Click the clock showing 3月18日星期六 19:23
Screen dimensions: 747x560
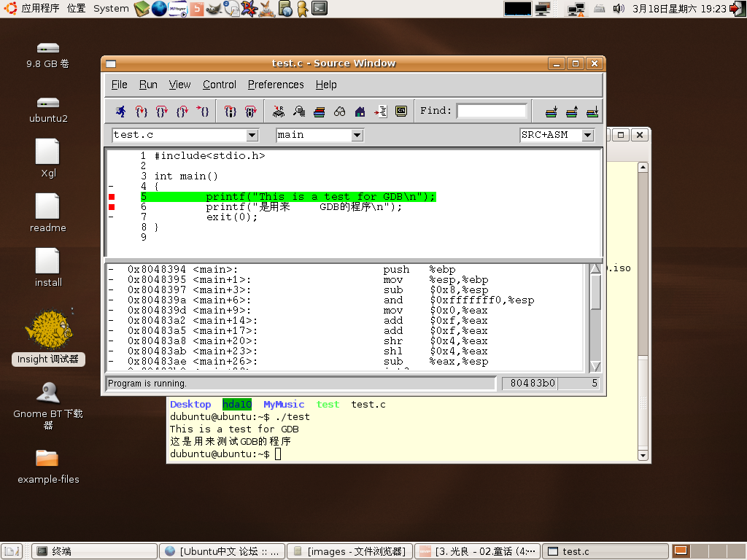click(x=679, y=9)
